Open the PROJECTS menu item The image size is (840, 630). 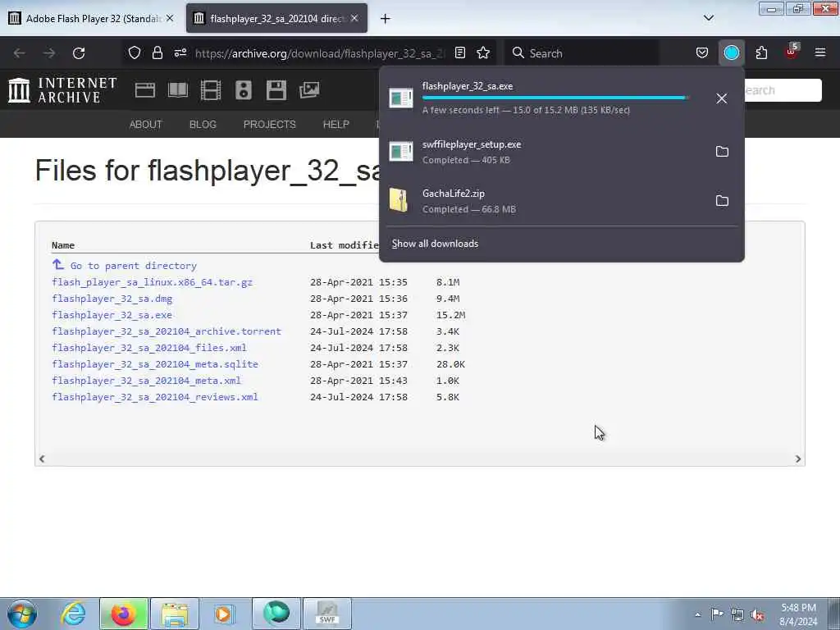[269, 125]
